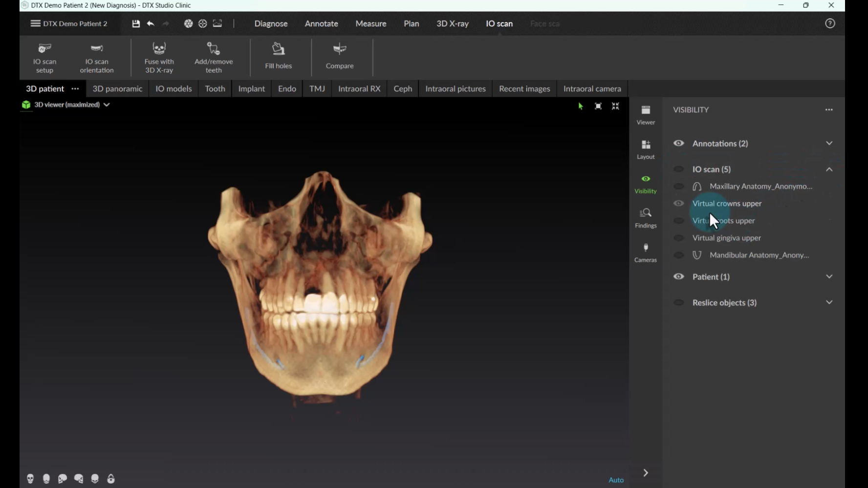Viewport: 868px width, 488px height.
Task: Open the Findings side panel
Action: pyautogui.click(x=646, y=218)
